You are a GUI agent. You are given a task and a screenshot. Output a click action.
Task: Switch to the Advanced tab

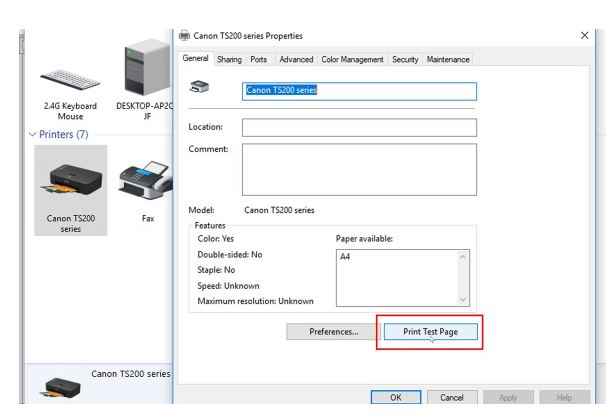click(296, 60)
